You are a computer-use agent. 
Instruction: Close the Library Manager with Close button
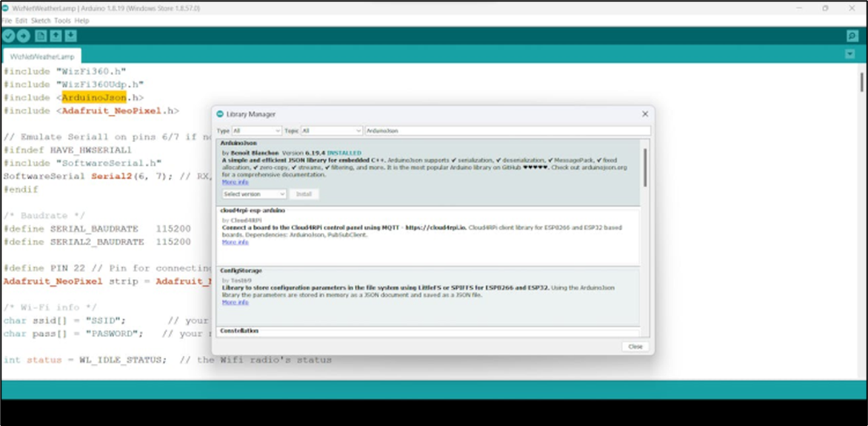(635, 346)
